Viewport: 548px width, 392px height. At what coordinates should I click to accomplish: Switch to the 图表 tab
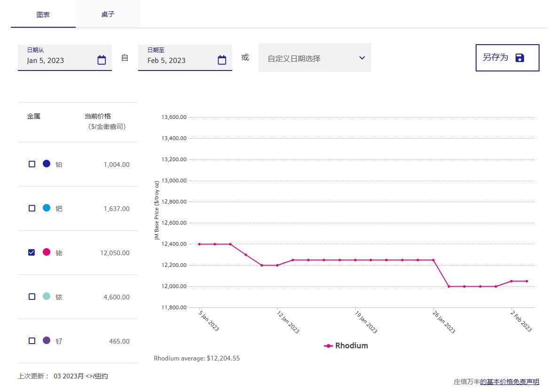tap(43, 15)
